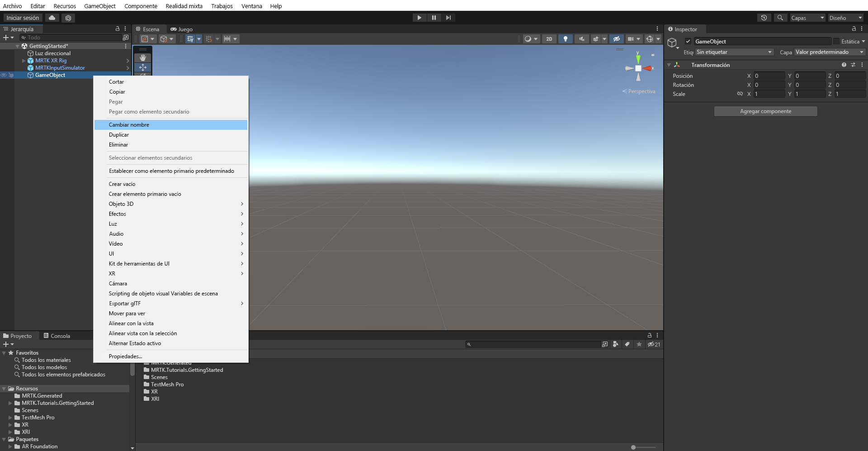
Task: Click the Iniciar sesión button
Action: click(x=23, y=18)
